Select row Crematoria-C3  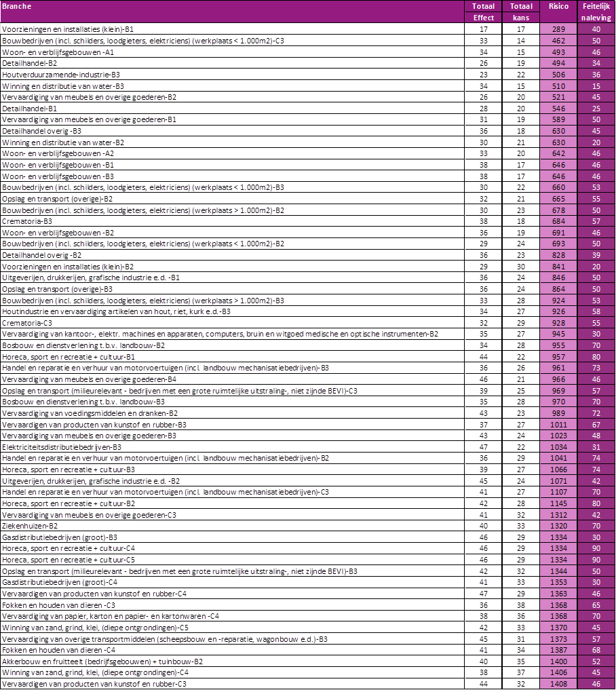[307, 322]
